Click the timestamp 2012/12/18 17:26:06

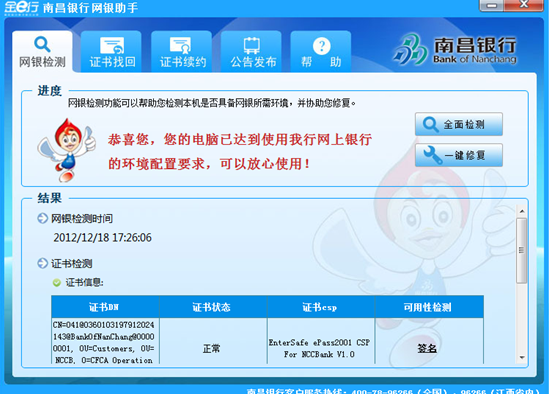point(102,237)
